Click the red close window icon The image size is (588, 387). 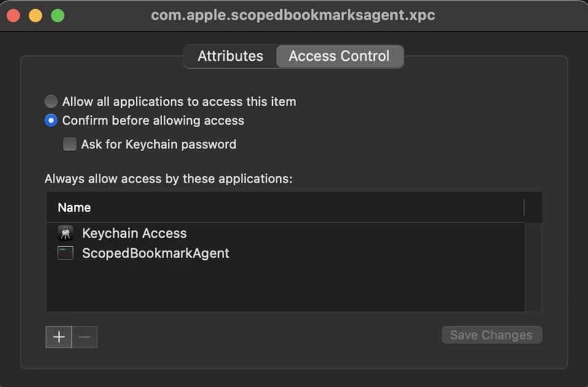tap(12, 15)
